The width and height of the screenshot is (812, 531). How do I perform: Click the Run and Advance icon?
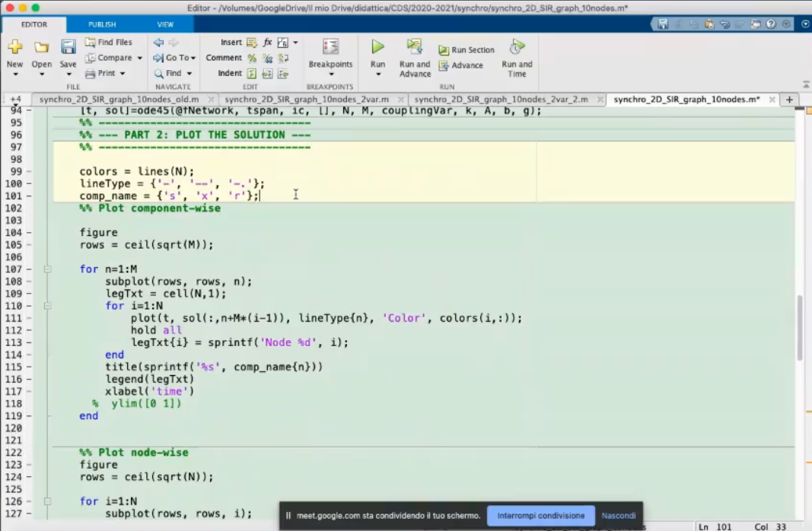coord(415,47)
